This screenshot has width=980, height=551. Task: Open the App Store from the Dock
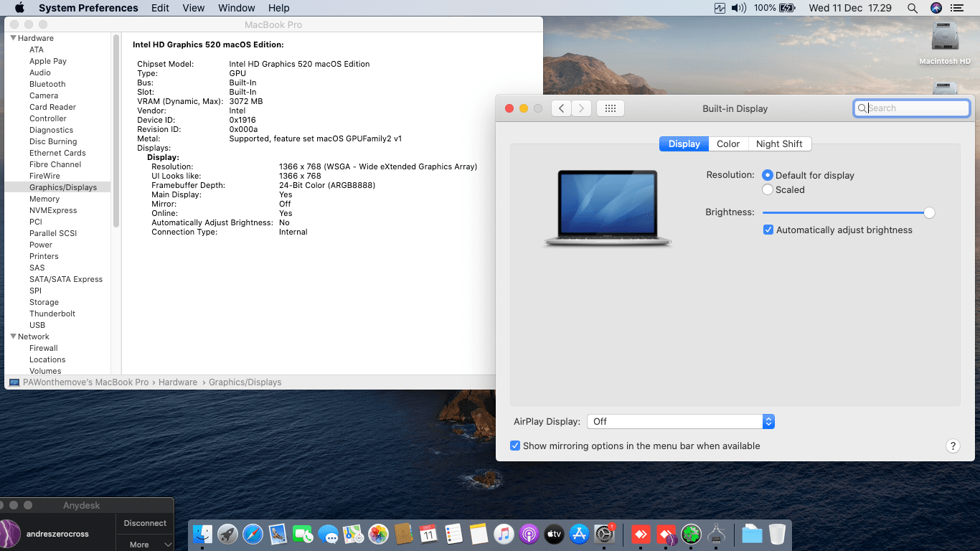[579, 534]
